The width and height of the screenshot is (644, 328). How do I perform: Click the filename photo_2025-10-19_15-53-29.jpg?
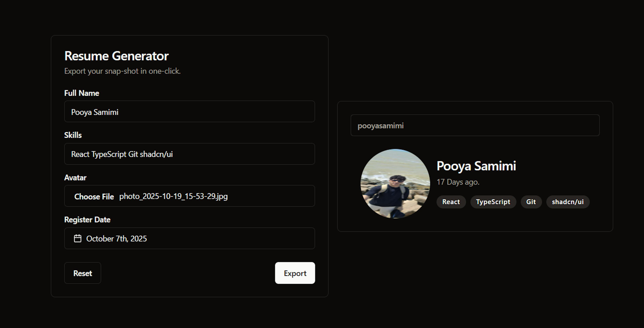pos(174,196)
